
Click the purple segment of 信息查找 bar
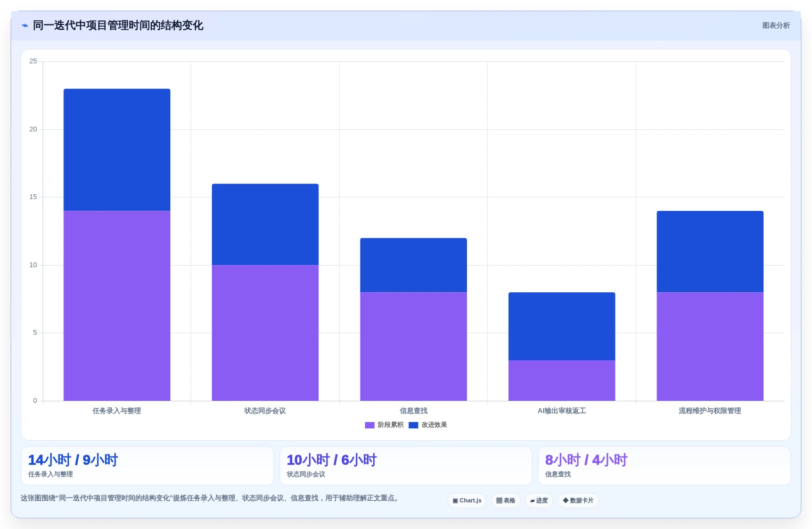click(x=414, y=346)
